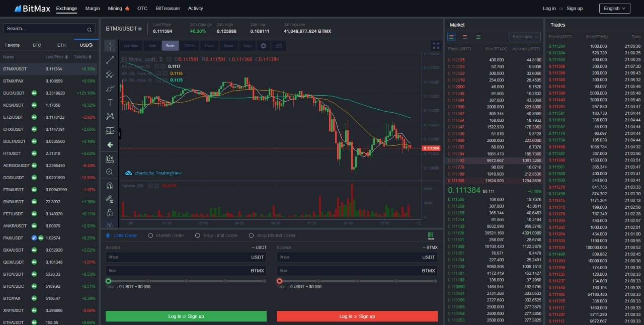This screenshot has width=644, height=325.
Task: Open chart settings gear icon
Action: tap(263, 46)
